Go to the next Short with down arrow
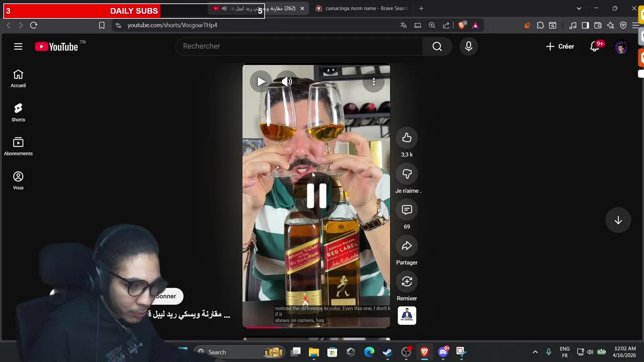The height and width of the screenshot is (362, 644). click(618, 220)
